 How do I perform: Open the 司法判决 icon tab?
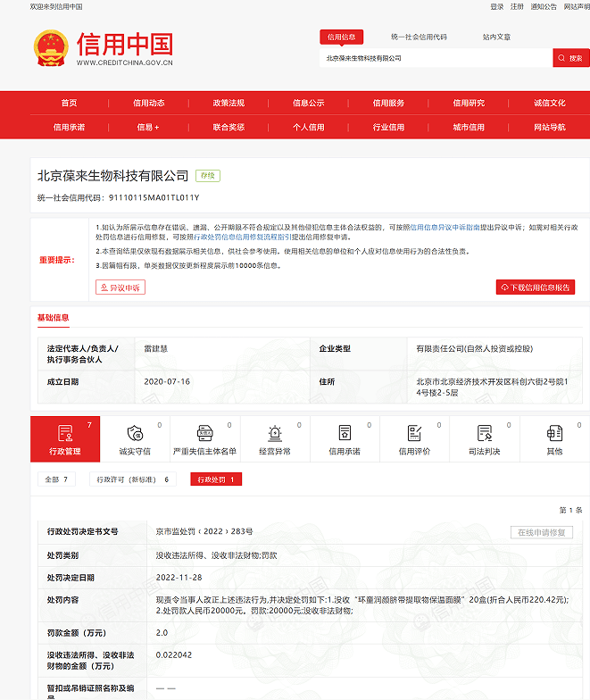[x=484, y=439]
